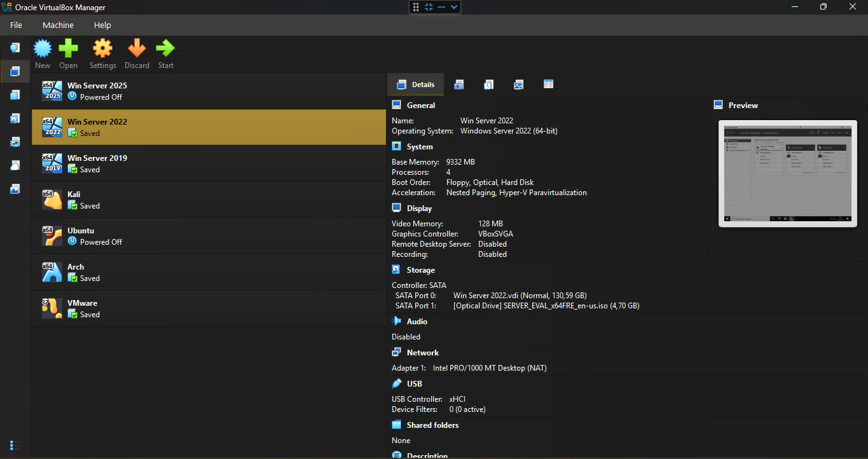Click the Win Server 2019 OS icon
Screen dimensions: 868x459
coord(52,163)
